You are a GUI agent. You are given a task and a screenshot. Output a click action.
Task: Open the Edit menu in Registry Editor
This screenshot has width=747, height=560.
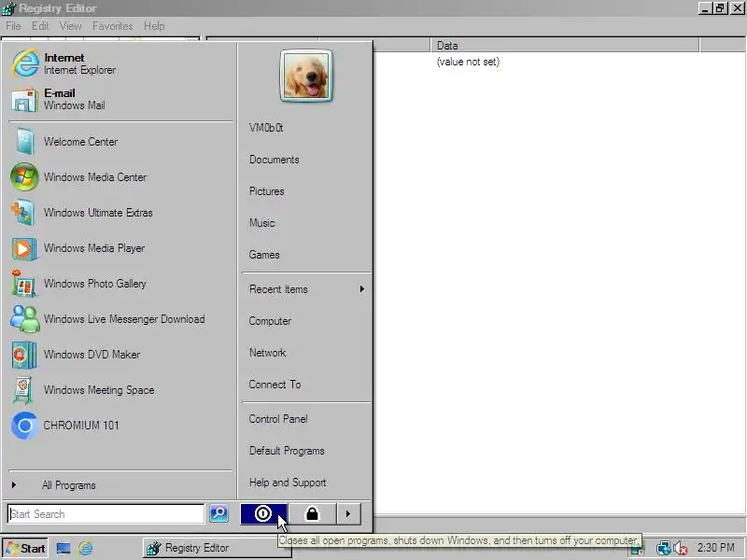40,26
